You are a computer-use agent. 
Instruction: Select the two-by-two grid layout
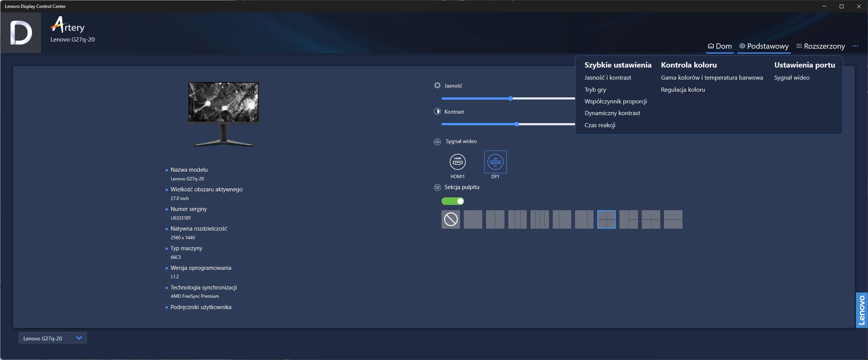606,219
